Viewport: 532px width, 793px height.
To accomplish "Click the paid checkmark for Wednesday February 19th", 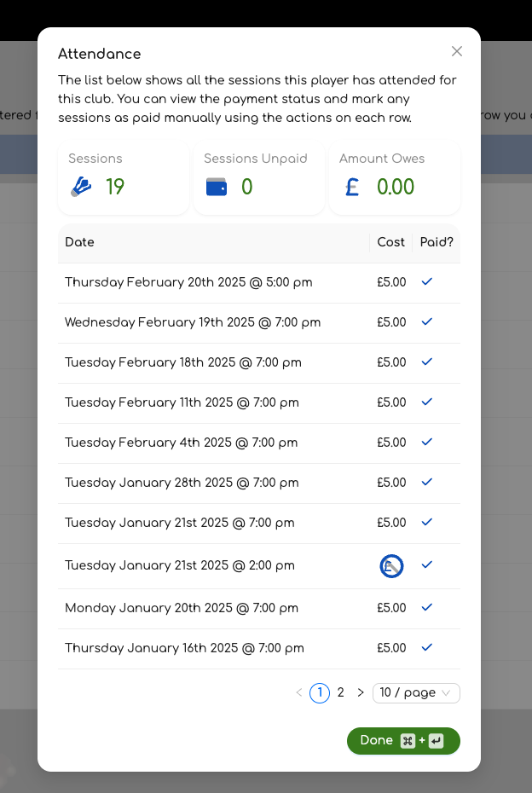I will click(427, 321).
